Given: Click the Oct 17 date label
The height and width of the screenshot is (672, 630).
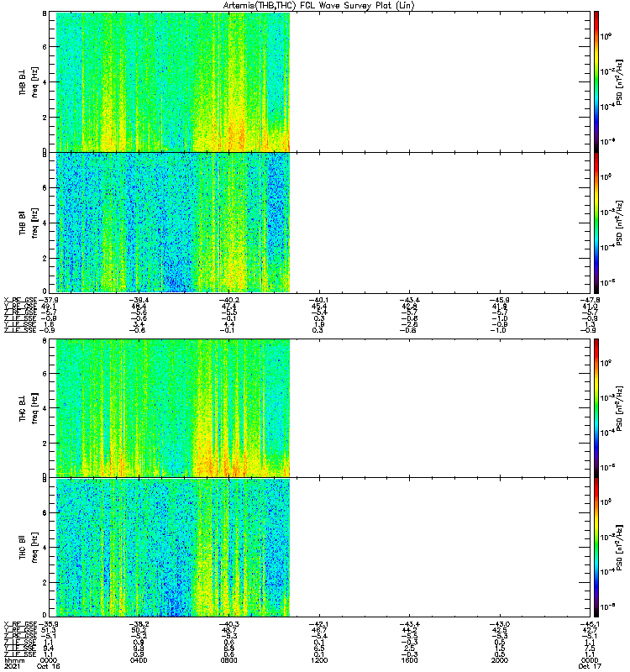Looking at the screenshot, I should coord(590,666).
